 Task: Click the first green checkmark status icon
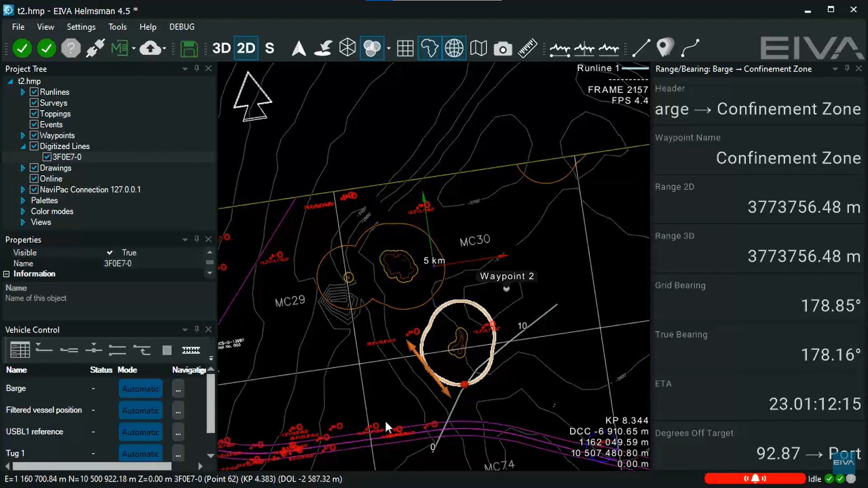point(22,48)
